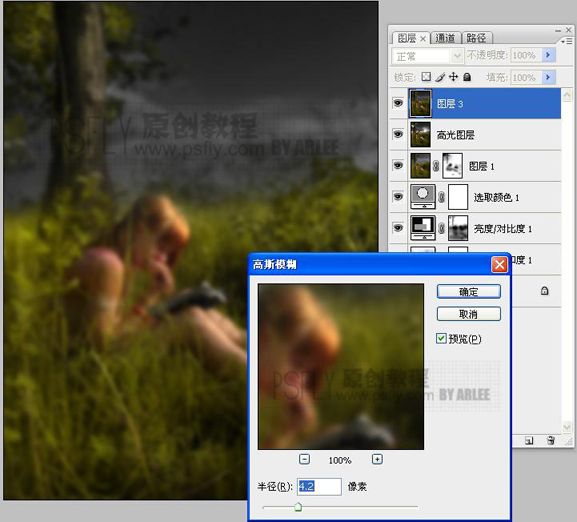Click the radius slider handle
577x522 pixels.
pos(298,507)
